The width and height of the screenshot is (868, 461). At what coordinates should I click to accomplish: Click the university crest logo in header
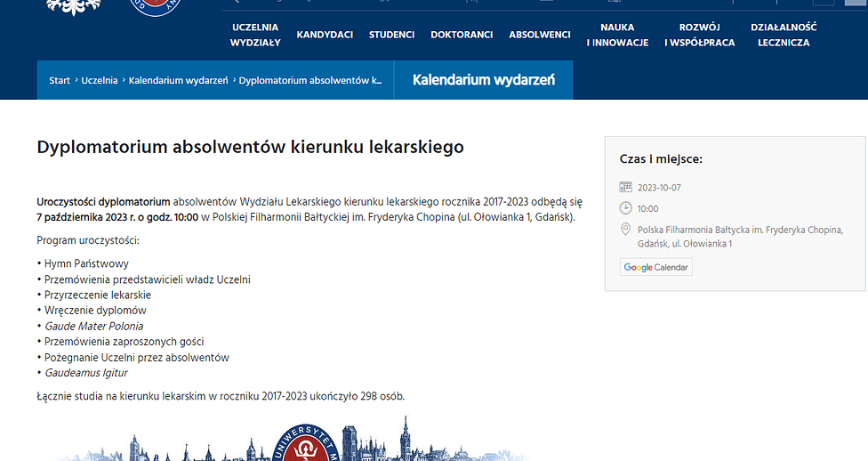156,8
